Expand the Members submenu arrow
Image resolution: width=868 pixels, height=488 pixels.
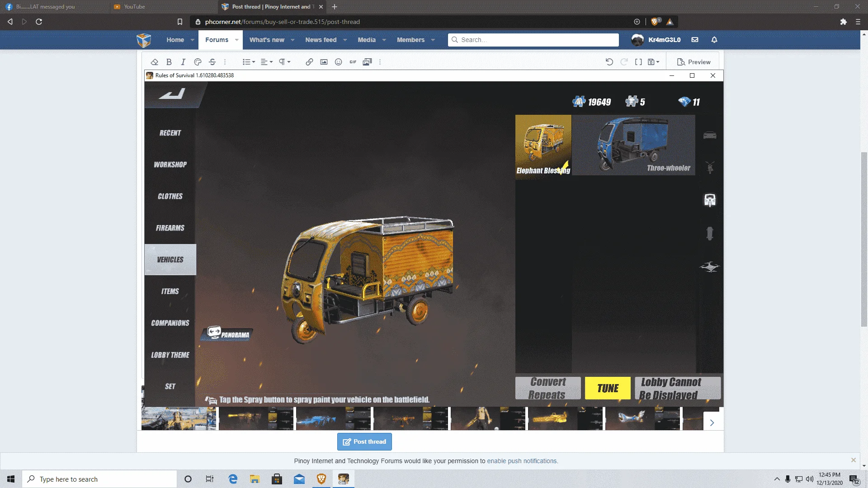coord(433,40)
